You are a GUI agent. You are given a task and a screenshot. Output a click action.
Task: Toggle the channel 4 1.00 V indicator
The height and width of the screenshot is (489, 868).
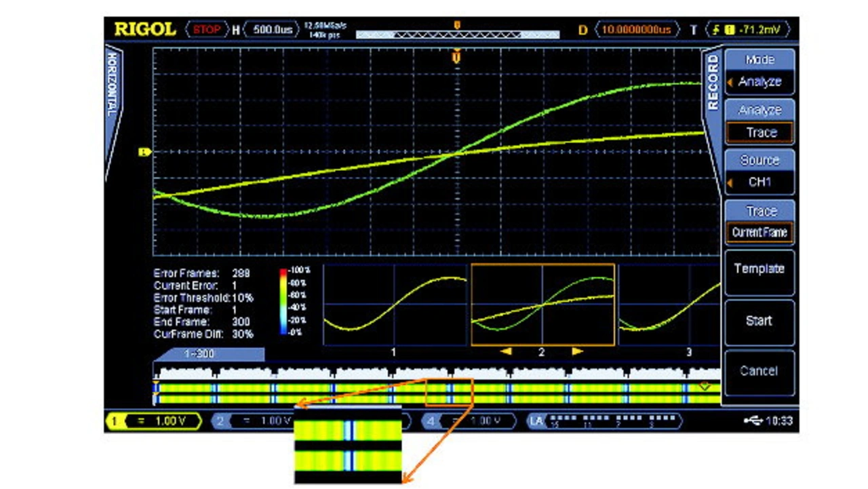(x=469, y=421)
